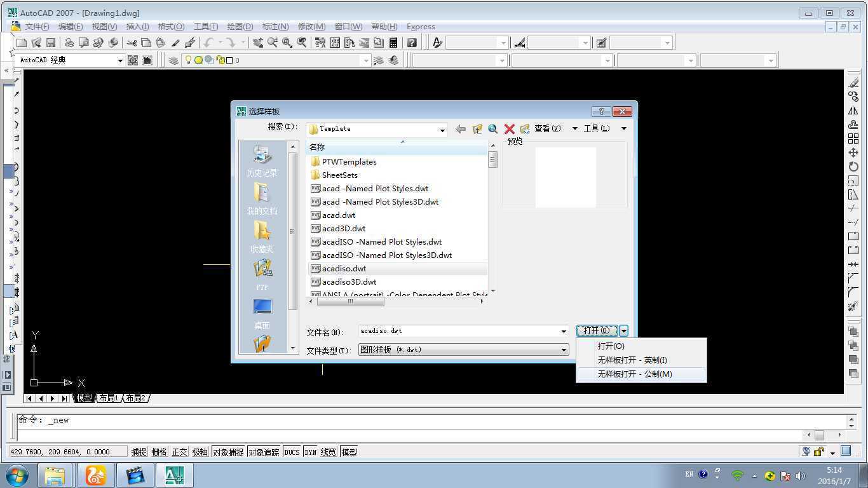868x488 pixels.
Task: Expand the 搜索 Template folder dropdown
Action: point(442,129)
